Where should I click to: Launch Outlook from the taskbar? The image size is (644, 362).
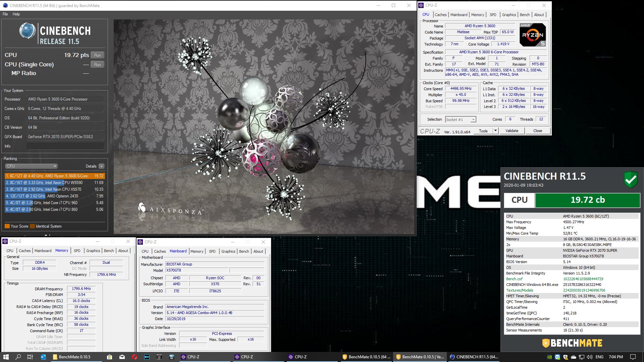[x=43, y=357]
